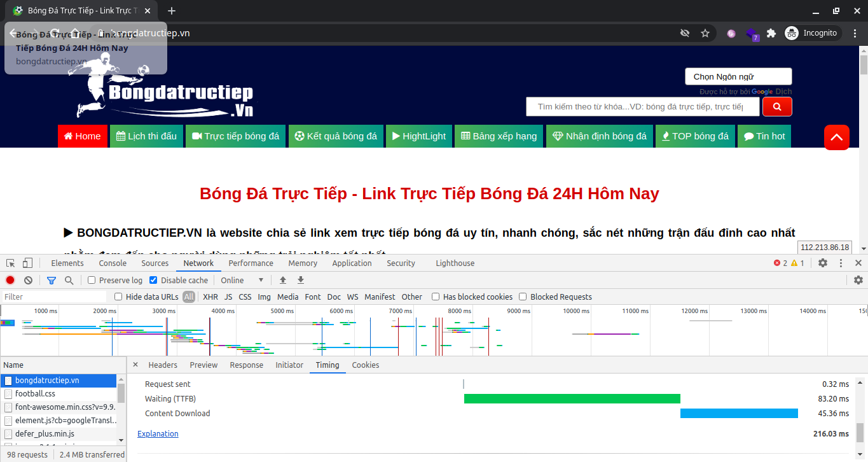Bookmark this page with the star icon

click(x=705, y=33)
